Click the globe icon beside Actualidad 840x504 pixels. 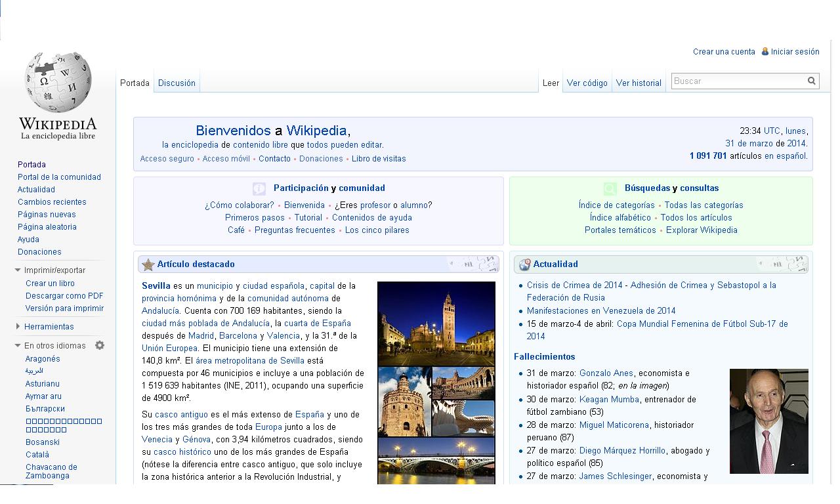coord(524,264)
